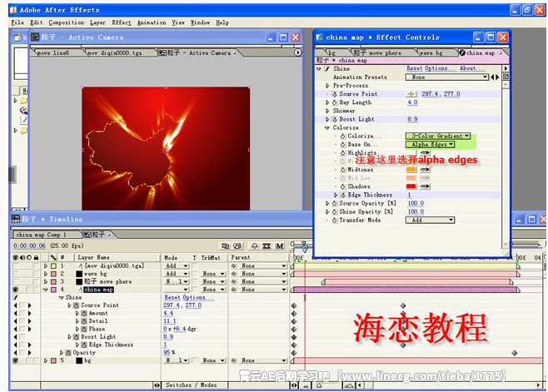Toggle visibility eye of bg layer 5
548x392 pixels.
coord(15,360)
